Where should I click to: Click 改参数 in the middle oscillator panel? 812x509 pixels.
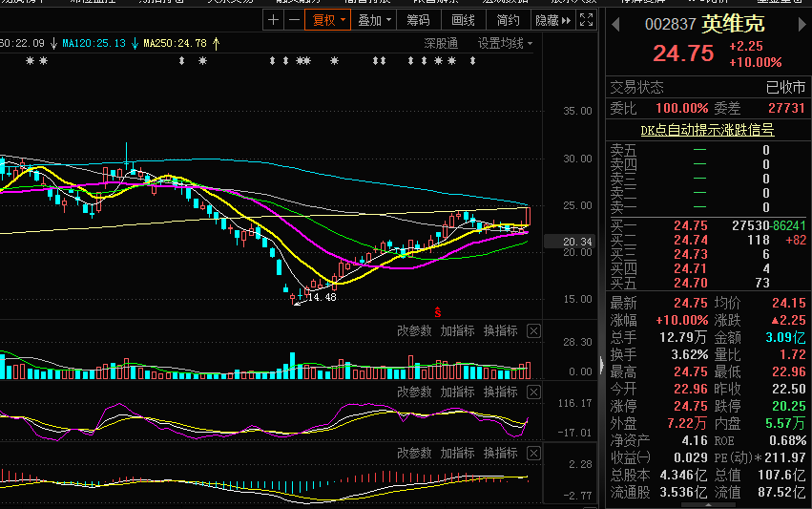point(414,392)
